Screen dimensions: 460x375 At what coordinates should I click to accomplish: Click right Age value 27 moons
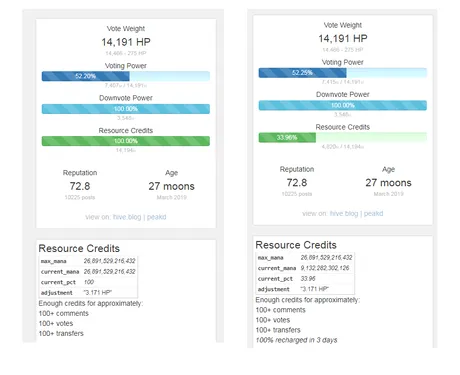(x=388, y=183)
